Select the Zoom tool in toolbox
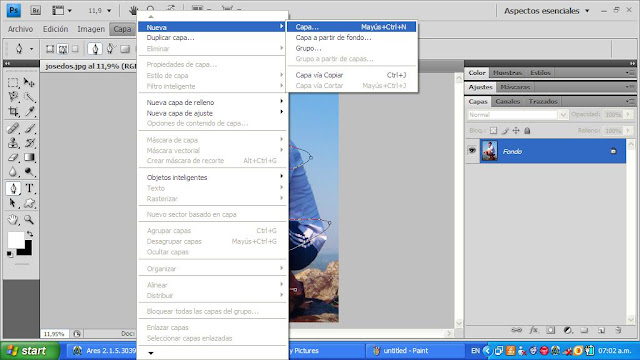Viewport: 640px width, 360px height. pos(29,220)
